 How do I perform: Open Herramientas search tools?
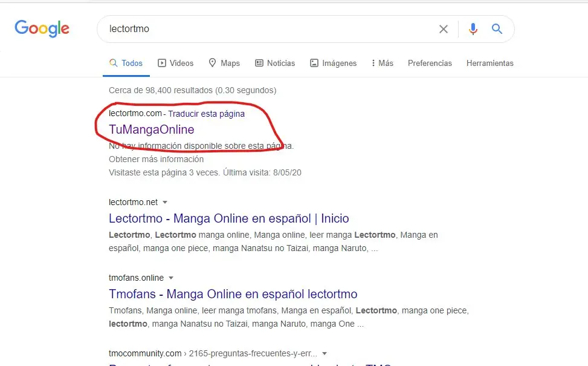pos(489,63)
